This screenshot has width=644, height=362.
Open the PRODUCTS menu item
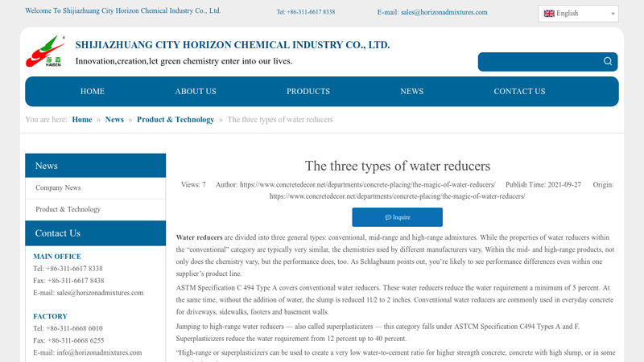coord(308,92)
